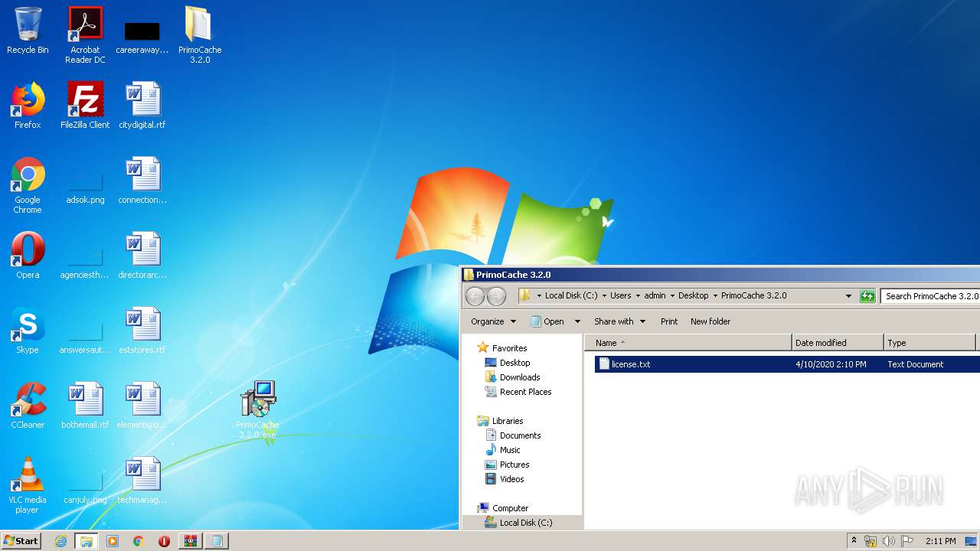The image size is (980, 551).
Task: Select the Opera desktop shortcut
Action: tap(28, 256)
